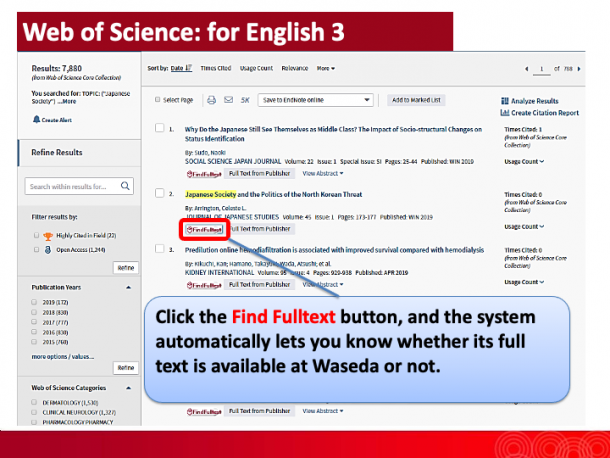This screenshot has width=610, height=458.
Task: Click ...More link in search summary
Action: pyautogui.click(x=67, y=101)
